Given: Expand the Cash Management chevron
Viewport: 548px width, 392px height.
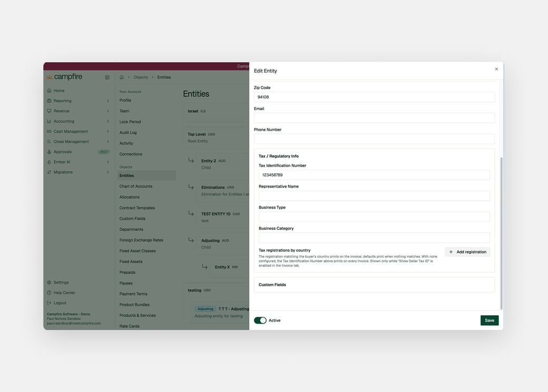Looking at the screenshot, I should (x=107, y=131).
